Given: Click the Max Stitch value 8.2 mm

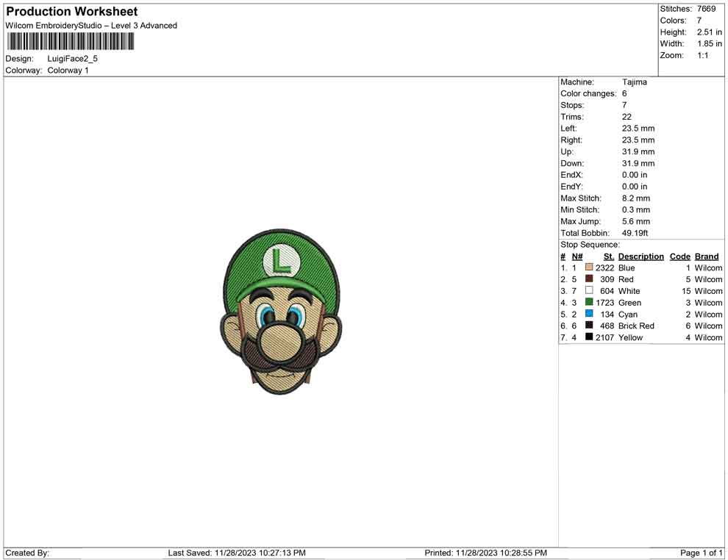Looking at the screenshot, I should click(636, 198).
